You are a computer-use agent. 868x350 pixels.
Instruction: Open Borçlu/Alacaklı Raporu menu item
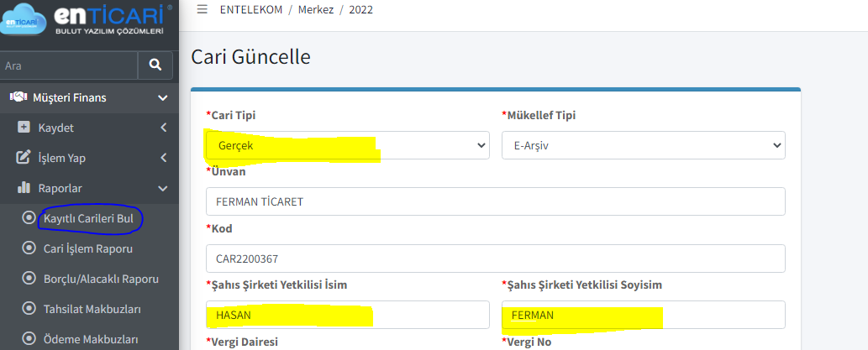(x=102, y=279)
